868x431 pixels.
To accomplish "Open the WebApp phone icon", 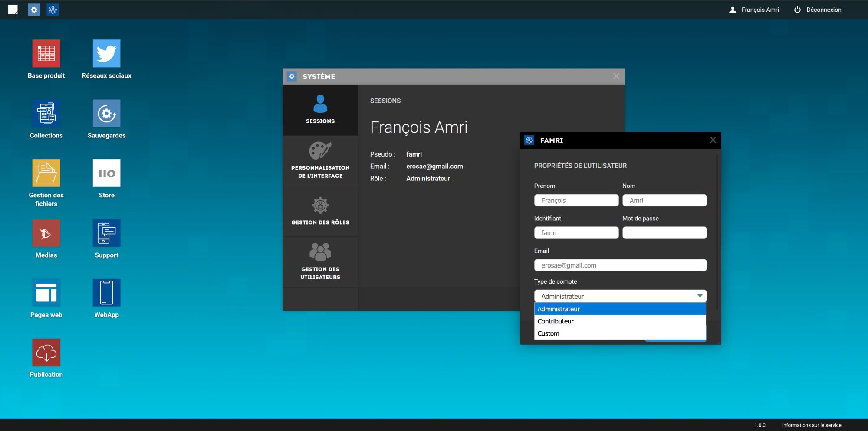I will point(106,293).
